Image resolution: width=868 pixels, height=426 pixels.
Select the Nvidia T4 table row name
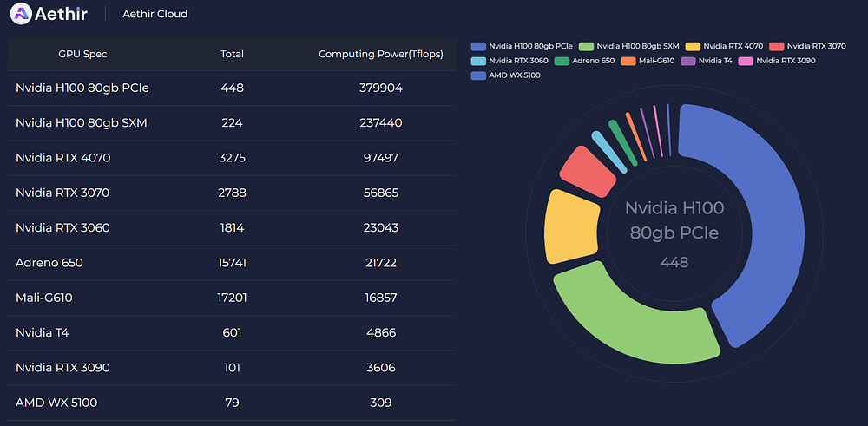(42, 332)
